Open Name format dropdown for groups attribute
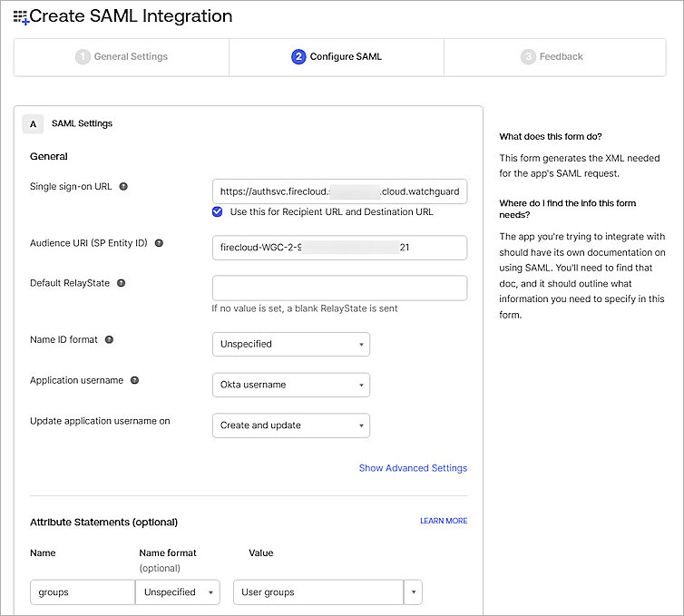Image resolution: width=684 pixels, height=616 pixels. pos(178,592)
